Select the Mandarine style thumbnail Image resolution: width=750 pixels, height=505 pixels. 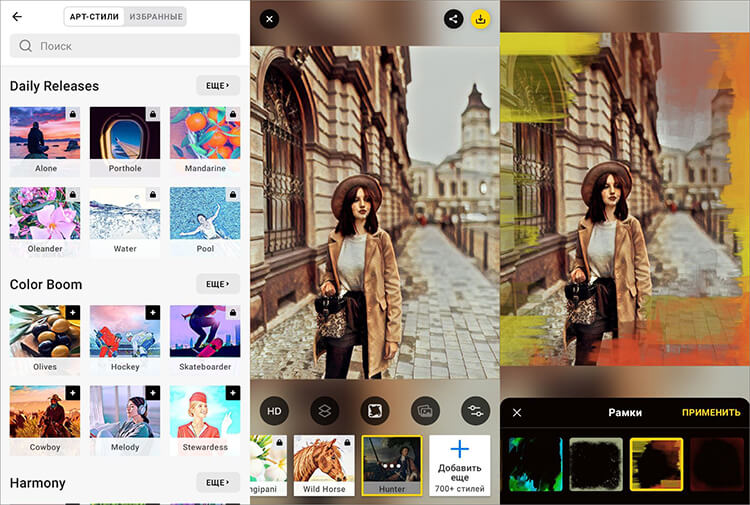(x=205, y=141)
